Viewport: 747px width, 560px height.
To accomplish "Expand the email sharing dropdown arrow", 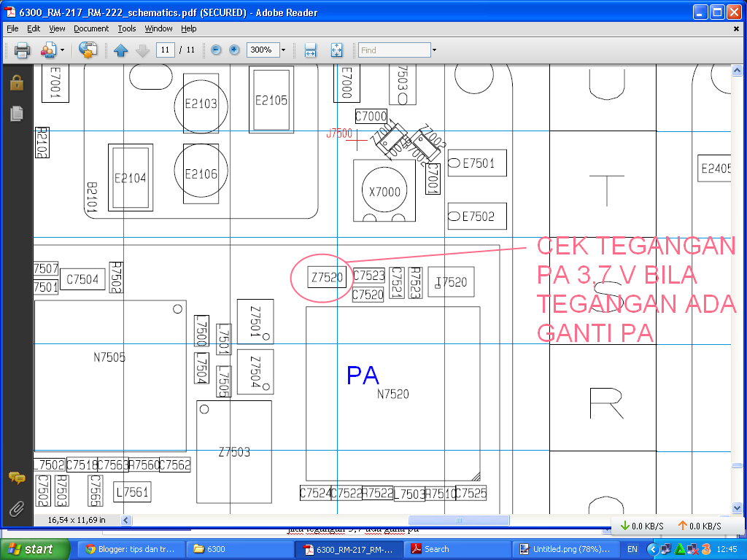I will pyautogui.click(x=62, y=51).
